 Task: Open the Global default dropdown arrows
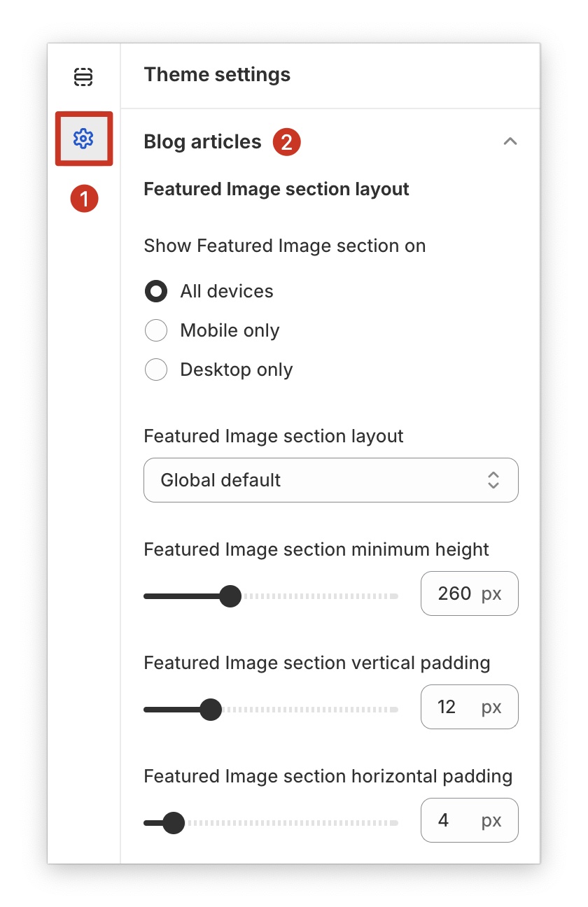pyautogui.click(x=493, y=480)
